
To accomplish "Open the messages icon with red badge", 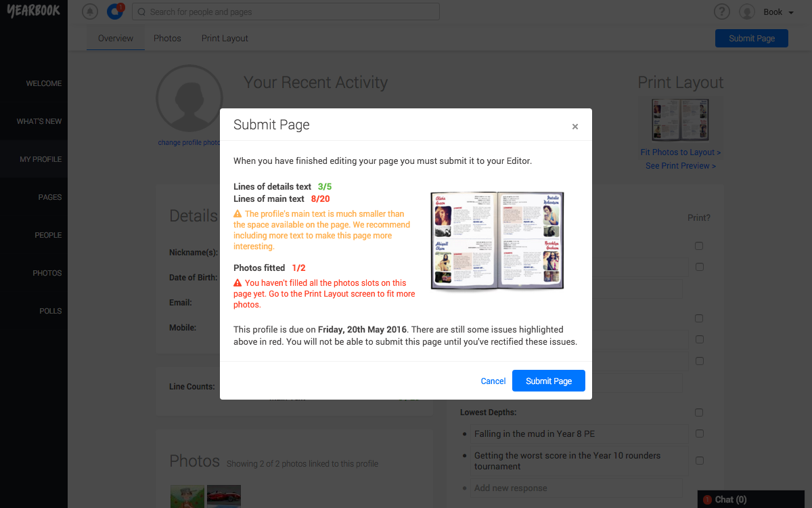I will pos(115,12).
